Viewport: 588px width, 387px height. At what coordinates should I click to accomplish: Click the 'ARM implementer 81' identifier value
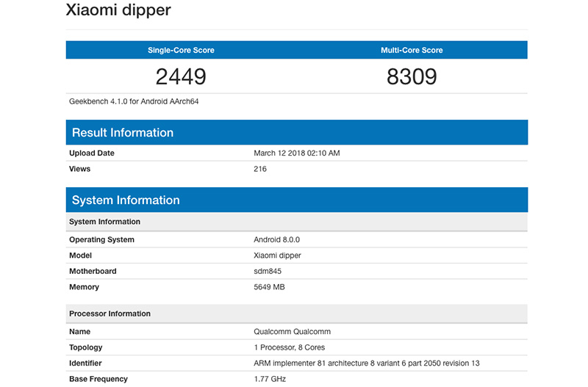pyautogui.click(x=366, y=363)
